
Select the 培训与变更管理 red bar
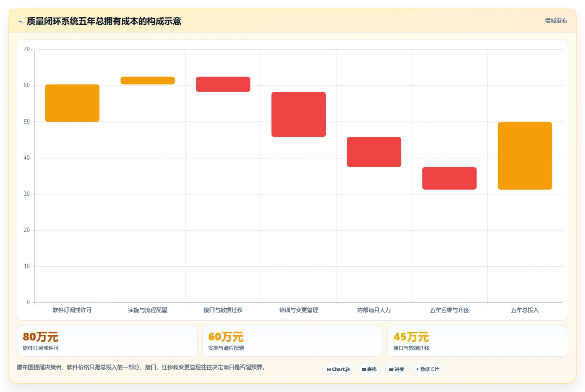pyautogui.click(x=299, y=114)
